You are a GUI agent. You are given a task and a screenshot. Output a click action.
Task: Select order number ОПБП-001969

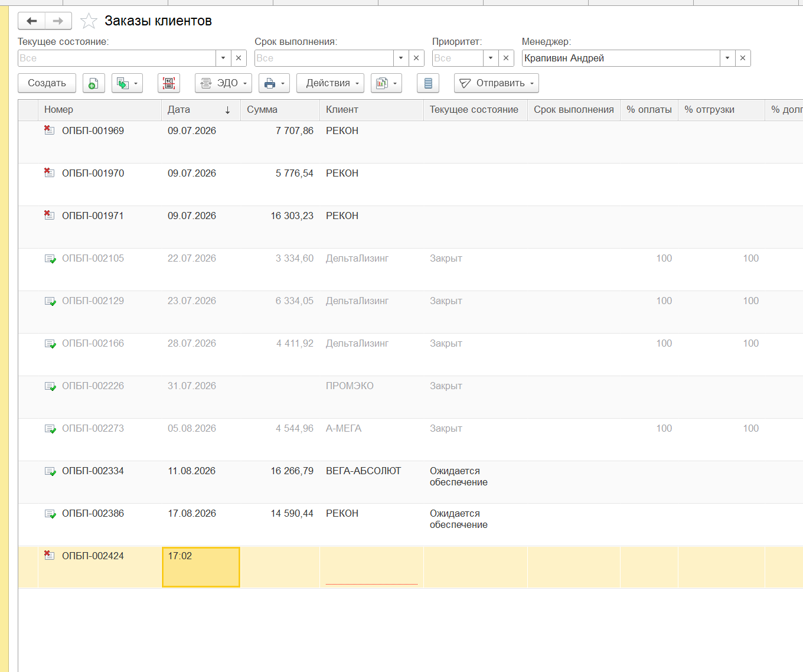coord(93,131)
